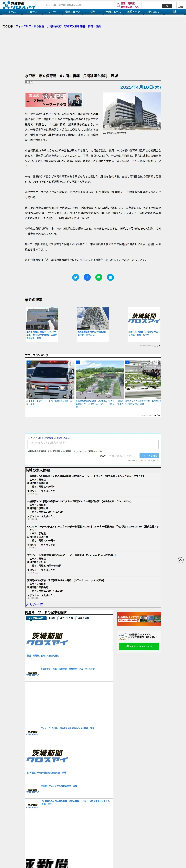Click the search magnifier button
The width and height of the screenshot is (186, 868).
point(167,6)
